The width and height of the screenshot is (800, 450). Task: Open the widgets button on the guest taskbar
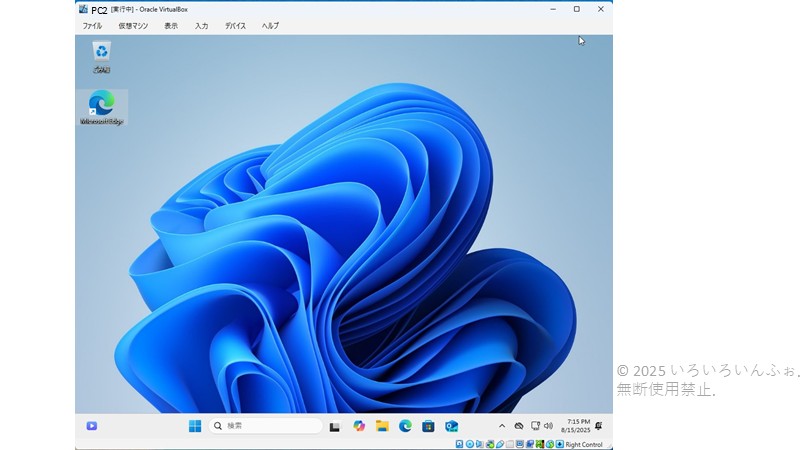92,426
